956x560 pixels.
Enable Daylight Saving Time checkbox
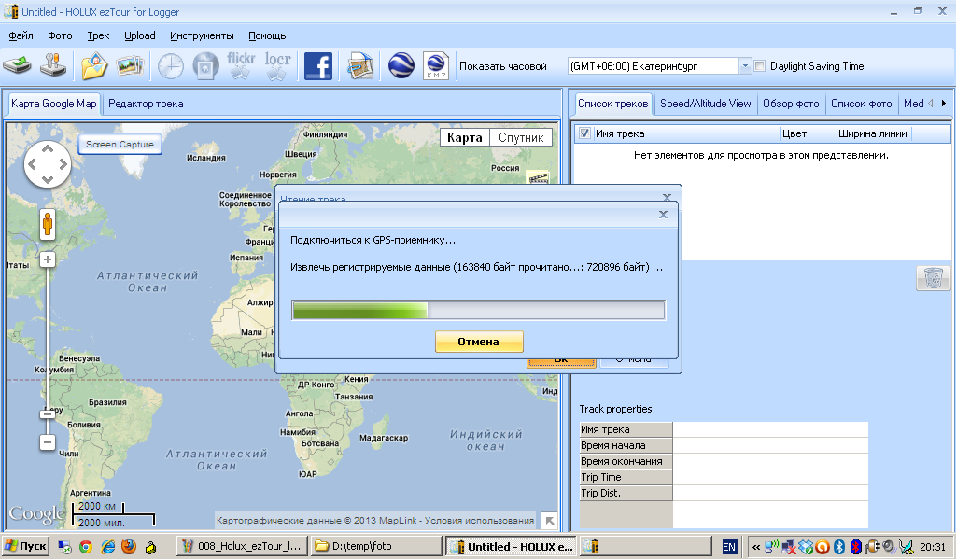coord(760,66)
